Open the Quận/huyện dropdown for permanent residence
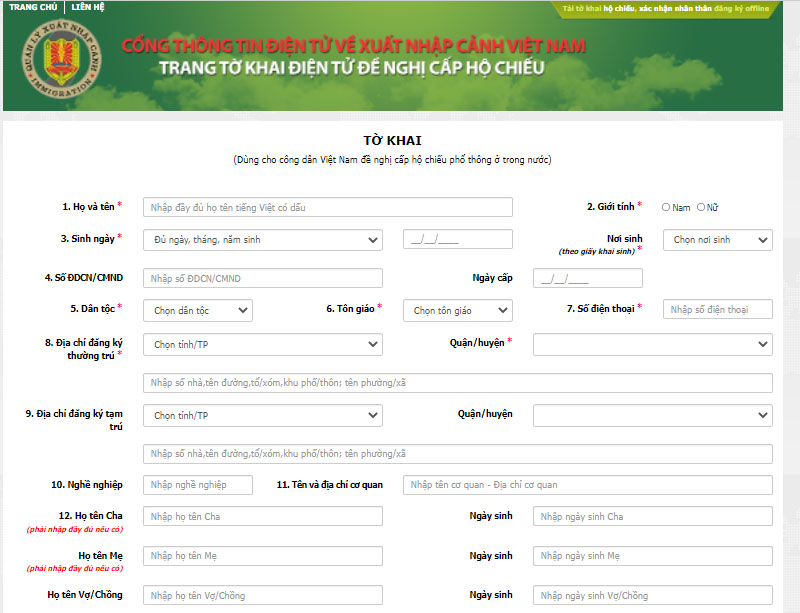 pyautogui.click(x=652, y=344)
